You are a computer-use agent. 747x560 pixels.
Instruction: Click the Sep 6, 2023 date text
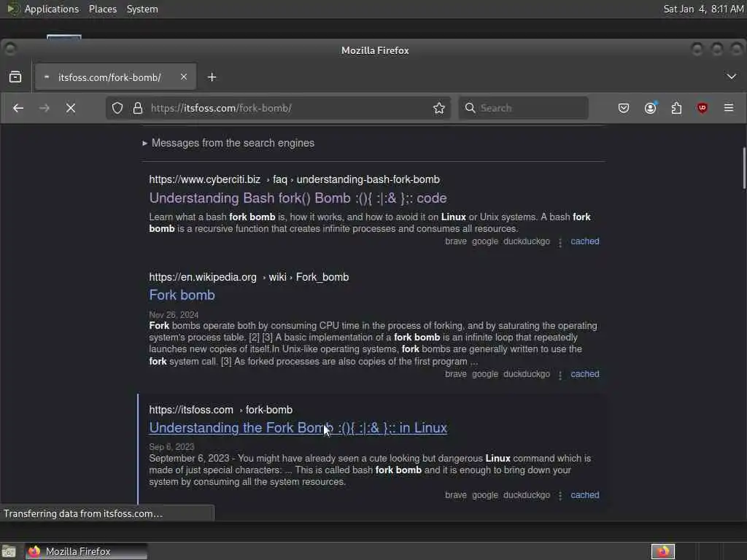[171, 447]
